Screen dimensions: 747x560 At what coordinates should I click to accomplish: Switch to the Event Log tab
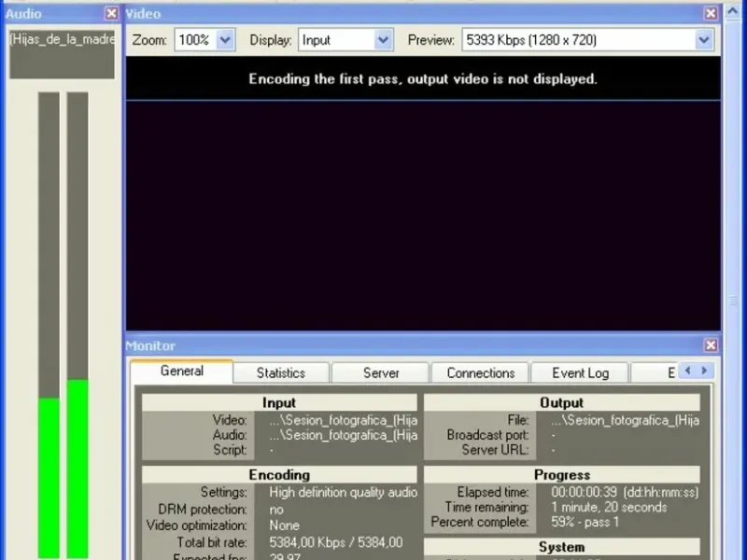coord(580,372)
